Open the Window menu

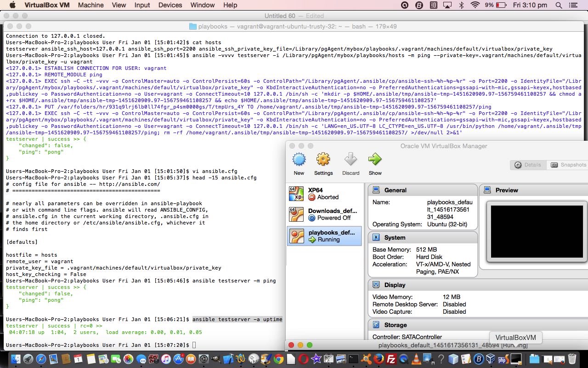click(x=202, y=5)
